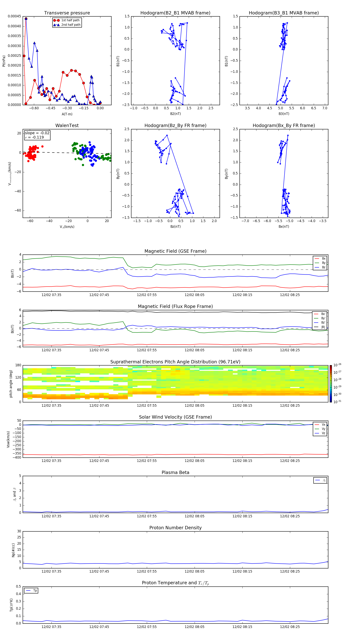
Task: Click '12/02 08:25' tick under Proton Temperature plot
Action: pyautogui.click(x=290, y=627)
